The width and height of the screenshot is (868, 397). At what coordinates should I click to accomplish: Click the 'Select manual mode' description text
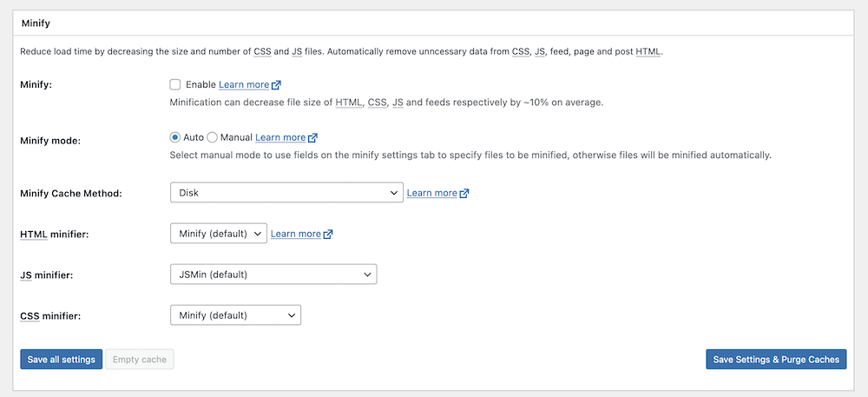(x=470, y=155)
